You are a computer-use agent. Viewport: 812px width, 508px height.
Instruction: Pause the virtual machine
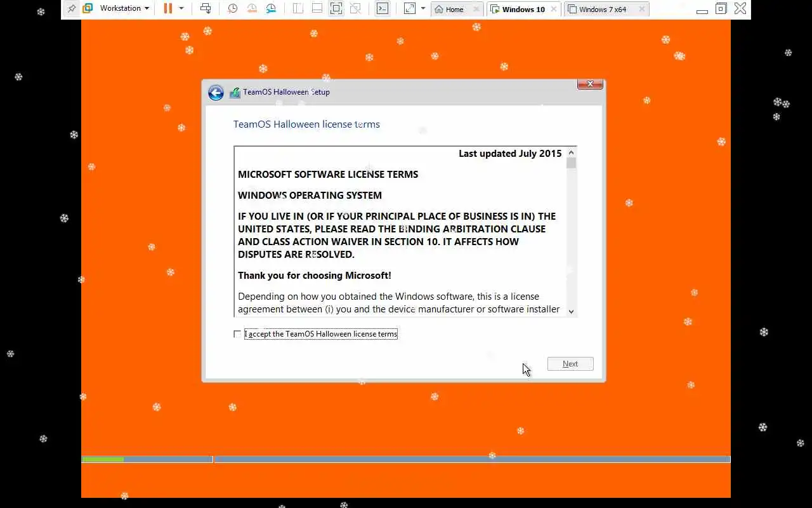[x=168, y=9]
